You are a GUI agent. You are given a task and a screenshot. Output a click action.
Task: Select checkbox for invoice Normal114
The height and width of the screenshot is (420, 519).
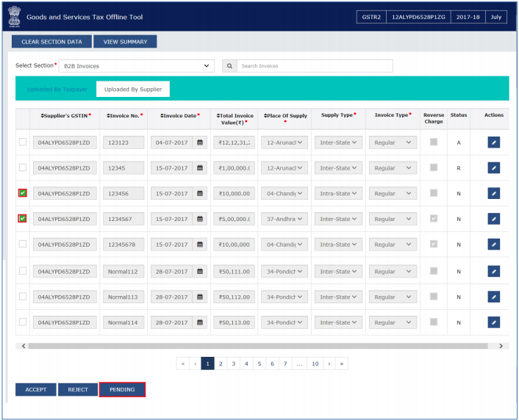point(23,322)
